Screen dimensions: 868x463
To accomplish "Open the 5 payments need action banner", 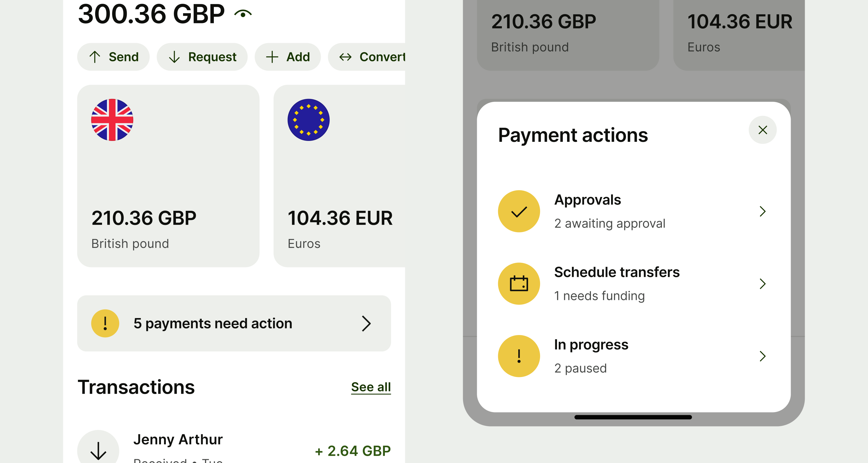I will pyautogui.click(x=234, y=324).
